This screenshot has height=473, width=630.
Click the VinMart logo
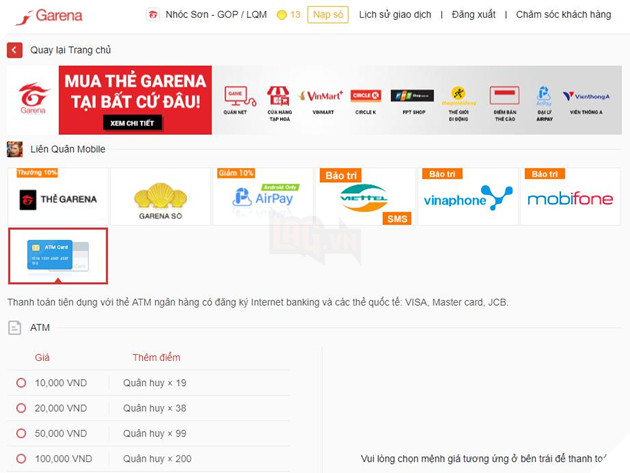point(321,96)
